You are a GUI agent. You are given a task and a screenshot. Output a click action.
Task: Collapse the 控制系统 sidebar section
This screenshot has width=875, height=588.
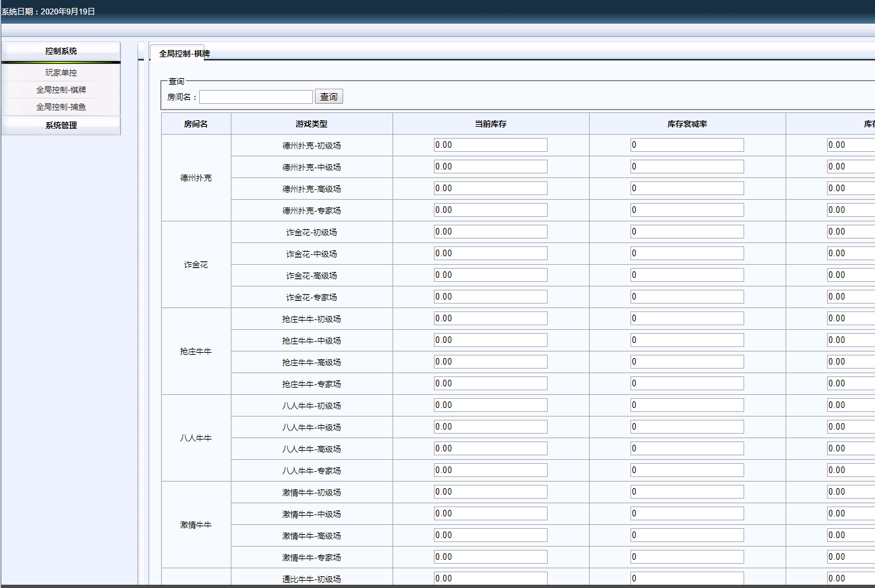61,51
